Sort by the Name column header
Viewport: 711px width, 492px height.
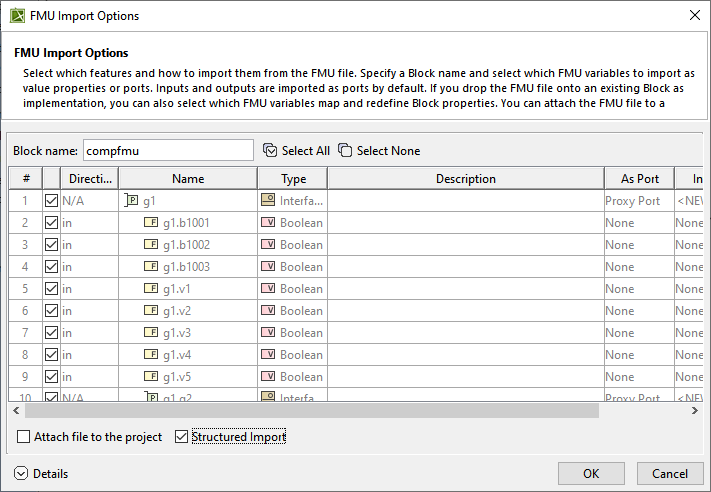187,179
